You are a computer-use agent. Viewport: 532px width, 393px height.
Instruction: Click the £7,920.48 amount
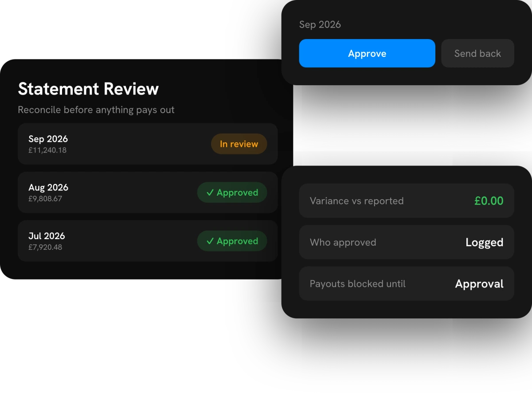coord(45,247)
